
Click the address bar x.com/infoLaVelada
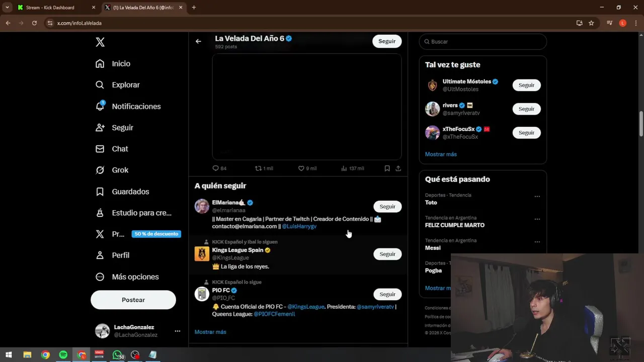point(79,23)
